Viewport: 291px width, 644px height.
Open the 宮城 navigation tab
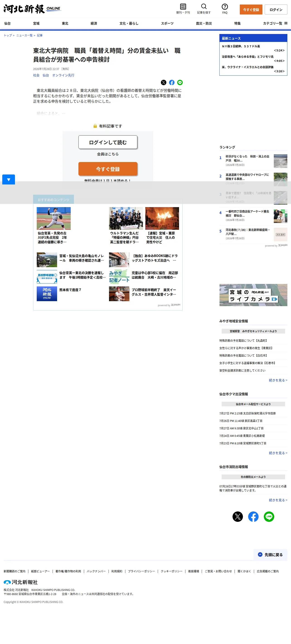coord(36,24)
